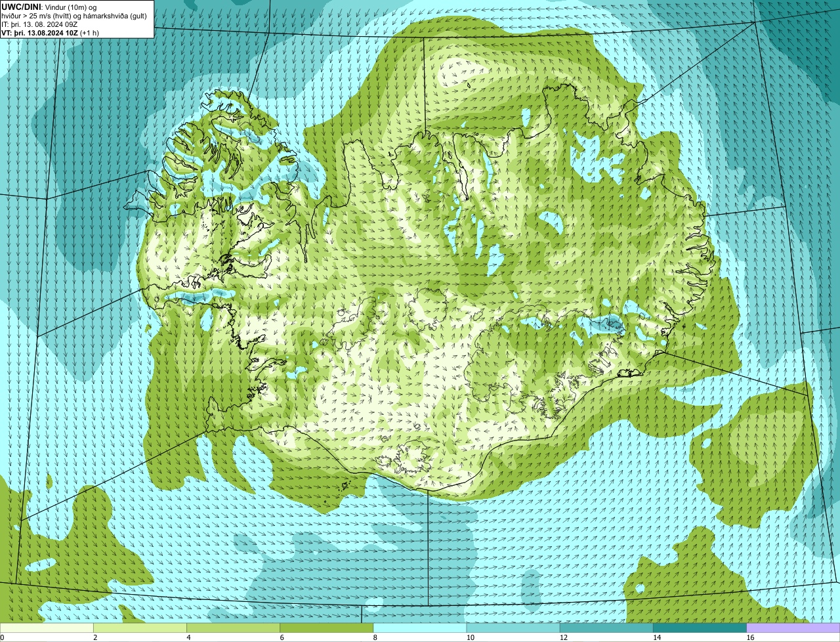The image size is (840, 642).
Task: Click the valid time 'VT: þri. 13.08.2024 10Z (+1 h)'
Action: click(51, 33)
